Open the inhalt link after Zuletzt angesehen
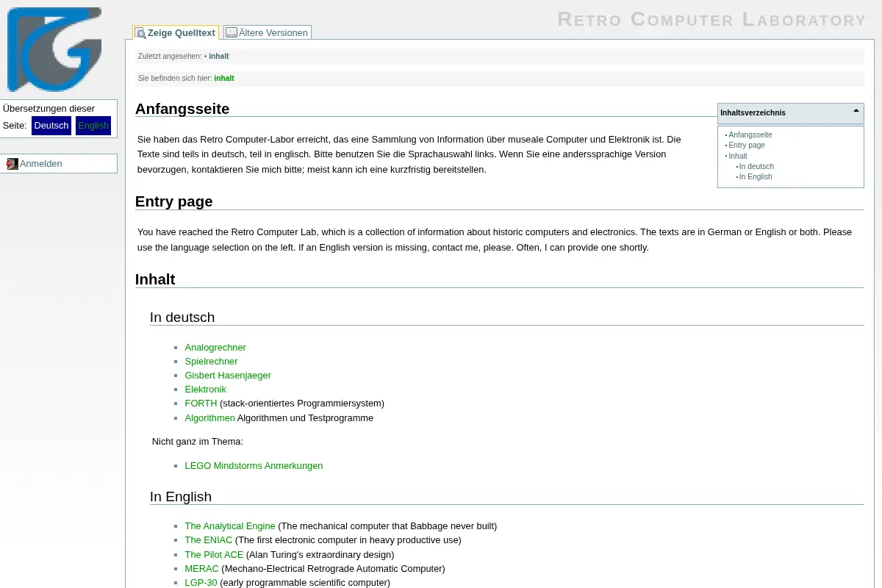Screen dimensions: 882x588 [x=219, y=56]
